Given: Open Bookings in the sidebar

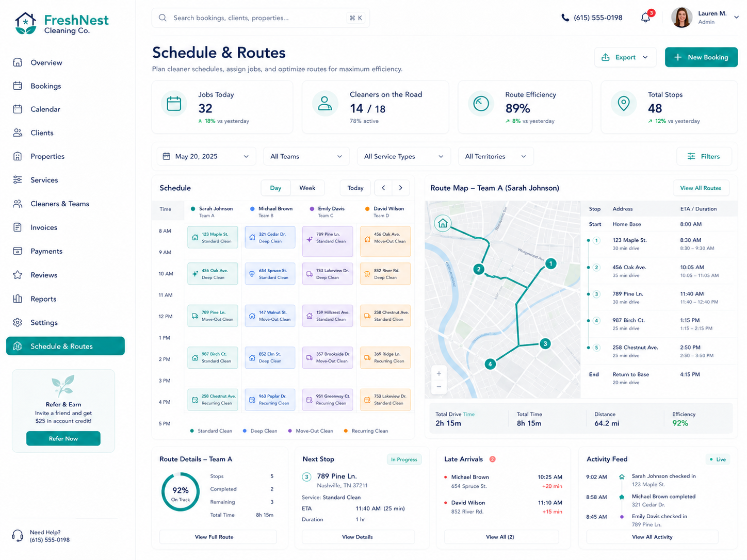Looking at the screenshot, I should (66, 86).
